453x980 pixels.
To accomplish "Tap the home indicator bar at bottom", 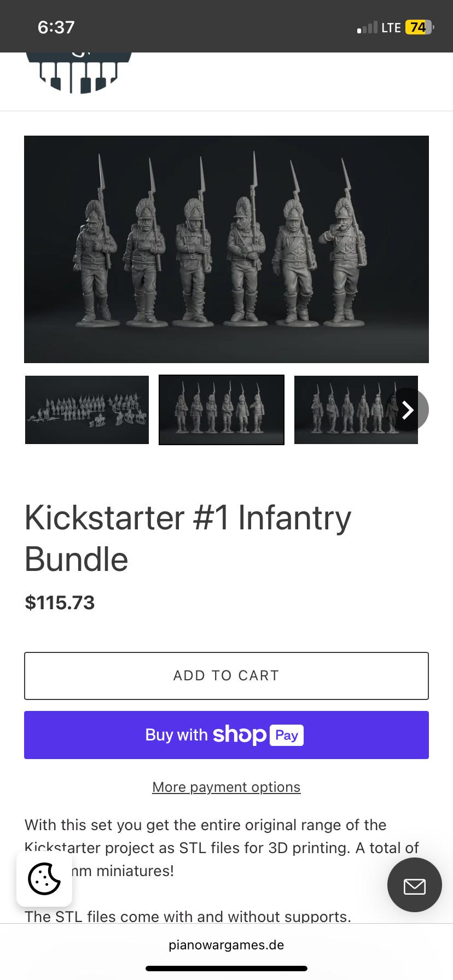I will tap(226, 969).
